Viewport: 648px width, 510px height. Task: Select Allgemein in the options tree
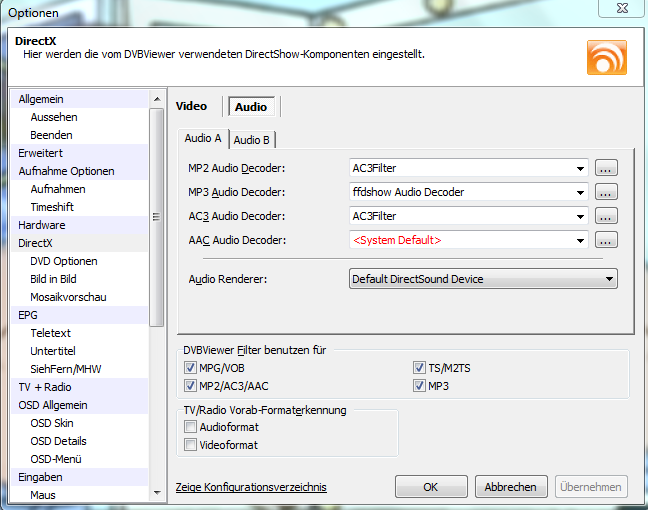coord(79,99)
